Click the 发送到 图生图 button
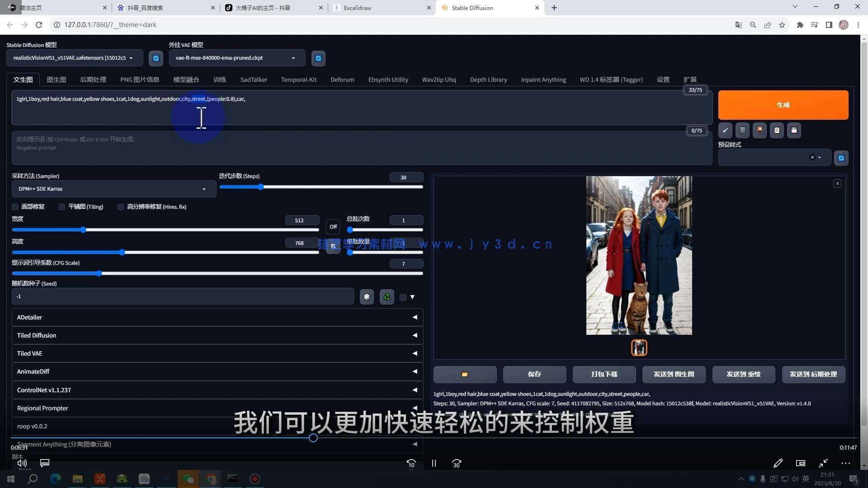The image size is (868, 488). pos(674,374)
